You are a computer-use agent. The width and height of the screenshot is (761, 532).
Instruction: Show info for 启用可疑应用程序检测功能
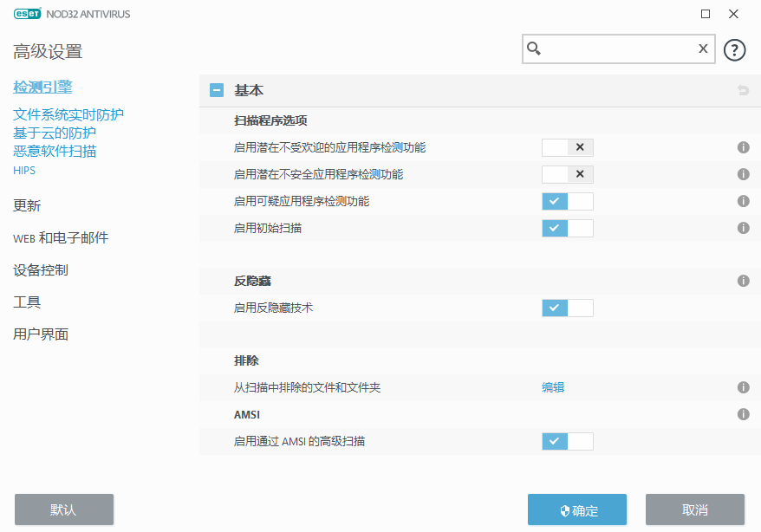[x=743, y=201]
